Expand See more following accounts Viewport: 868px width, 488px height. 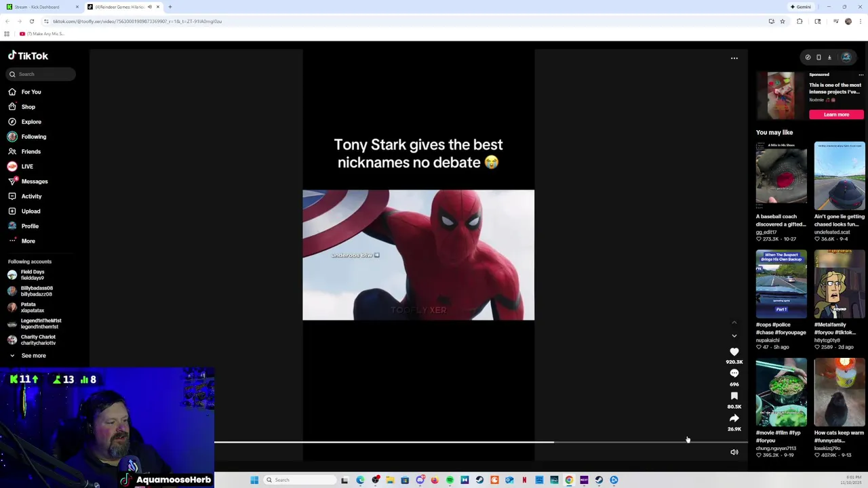[27, 355]
